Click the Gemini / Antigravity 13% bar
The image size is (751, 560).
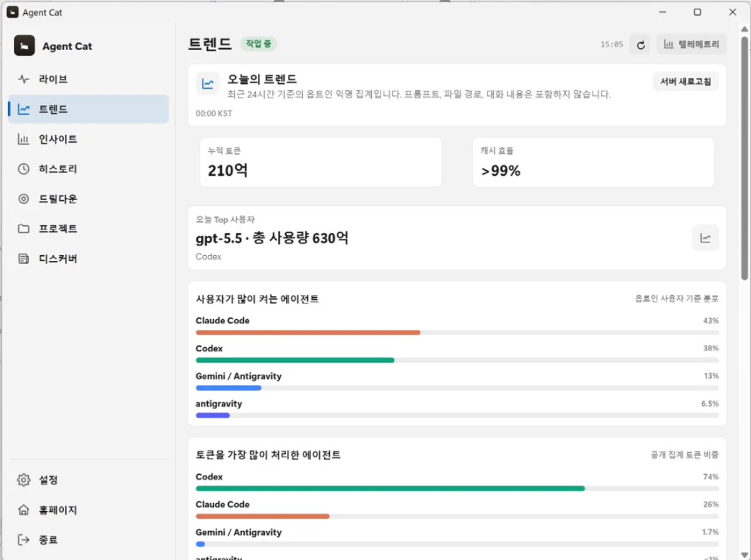tap(457, 388)
